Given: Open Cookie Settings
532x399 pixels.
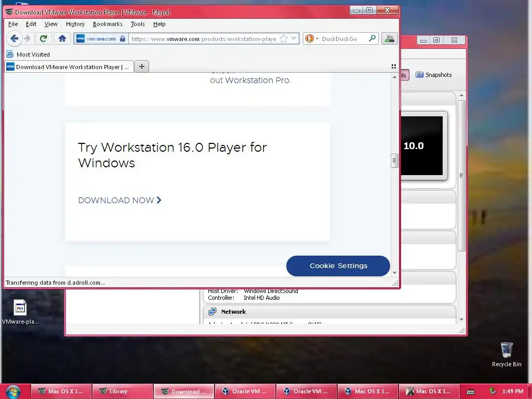Looking at the screenshot, I should coord(338,265).
